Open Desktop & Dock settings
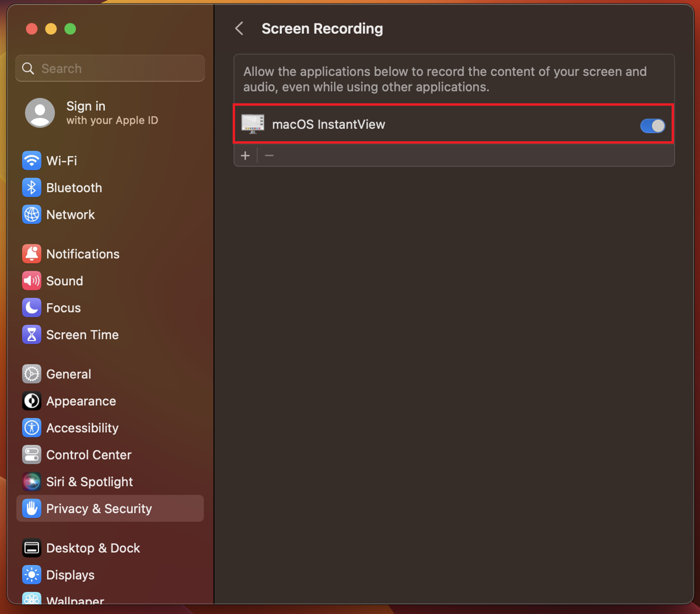 (x=93, y=548)
